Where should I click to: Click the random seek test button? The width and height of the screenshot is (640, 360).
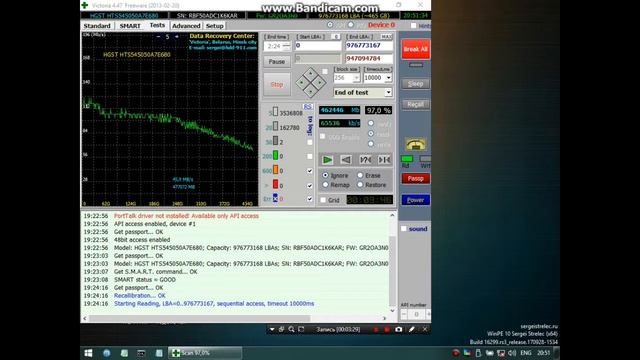tap(365, 160)
